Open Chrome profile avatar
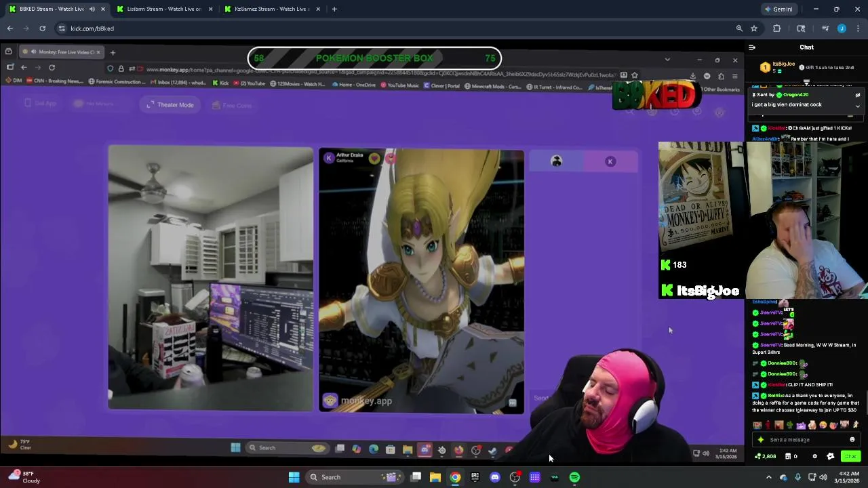 (x=842, y=28)
